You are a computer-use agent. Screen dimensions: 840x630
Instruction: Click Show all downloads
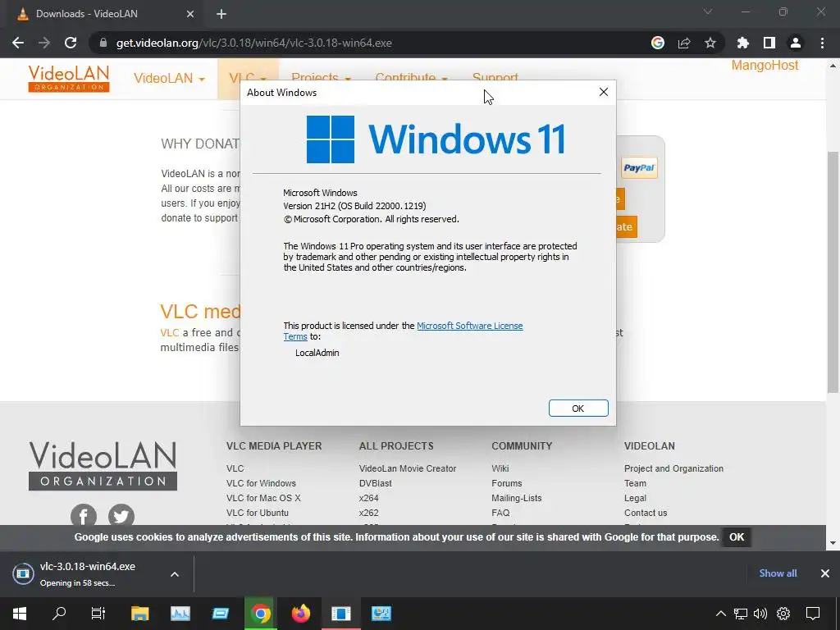coord(778,573)
